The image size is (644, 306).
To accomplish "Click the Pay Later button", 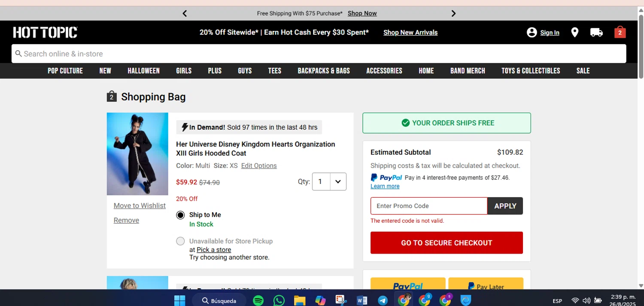I will tap(486, 284).
